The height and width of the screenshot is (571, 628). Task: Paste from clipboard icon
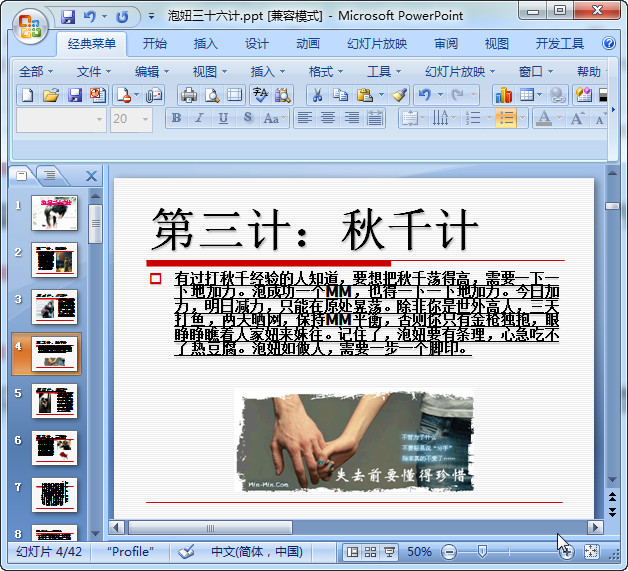tap(364, 95)
